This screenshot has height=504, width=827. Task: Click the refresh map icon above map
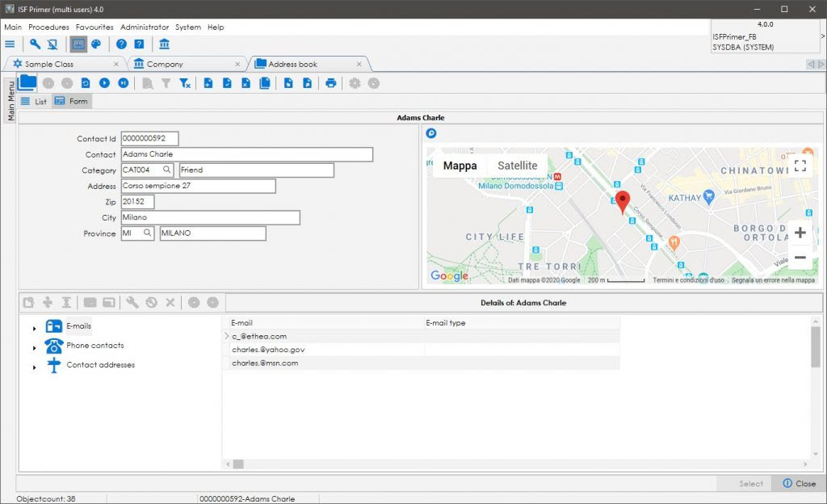[x=431, y=133]
